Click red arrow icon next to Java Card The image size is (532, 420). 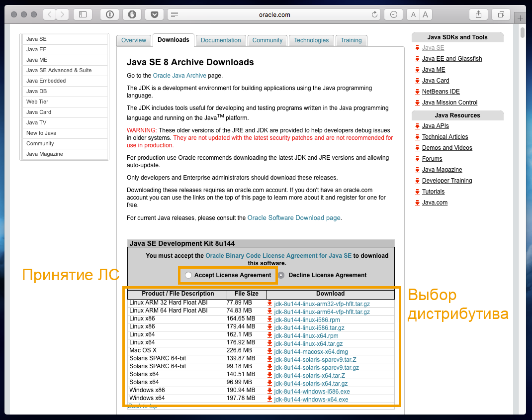coord(417,81)
